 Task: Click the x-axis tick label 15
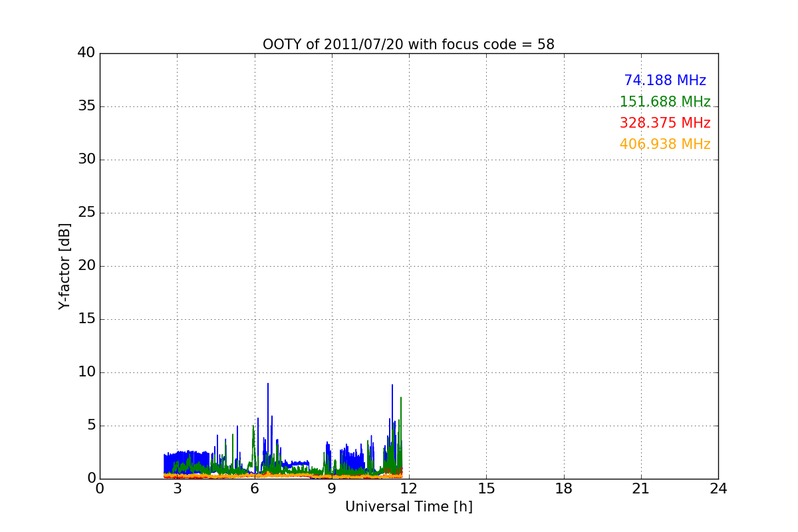[x=486, y=488]
